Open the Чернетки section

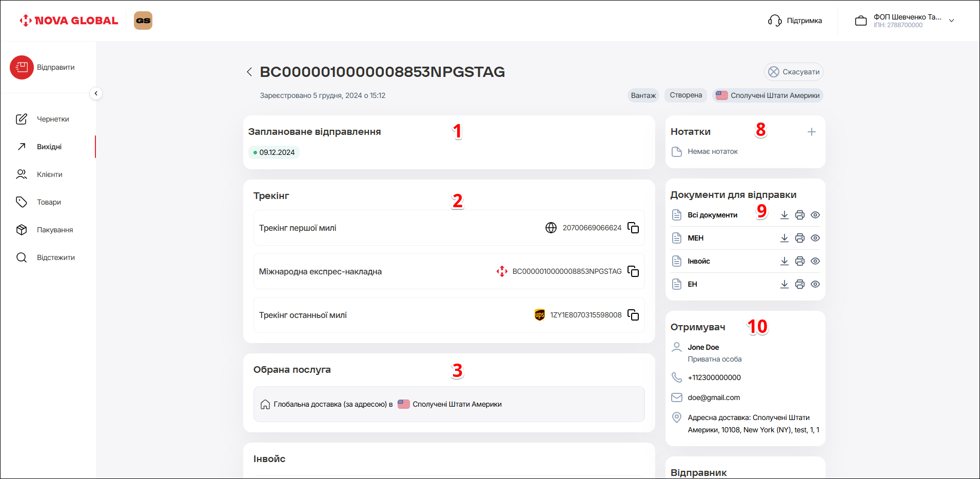point(52,119)
